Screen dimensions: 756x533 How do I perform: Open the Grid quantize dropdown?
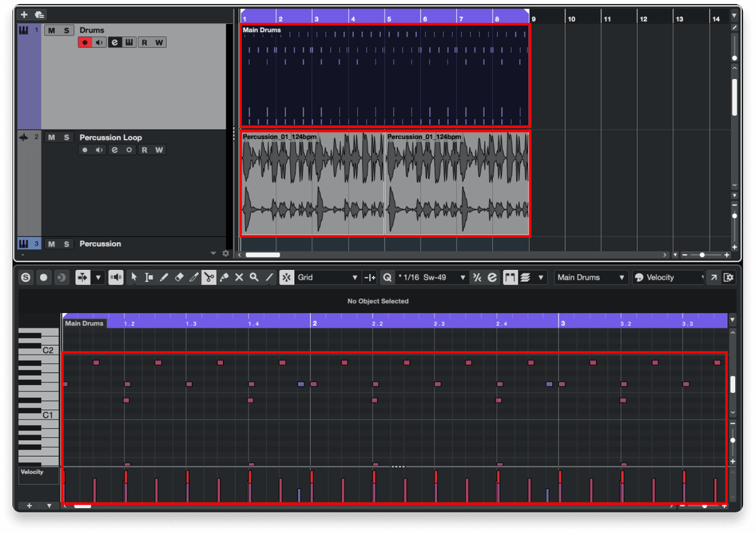[x=331, y=277]
